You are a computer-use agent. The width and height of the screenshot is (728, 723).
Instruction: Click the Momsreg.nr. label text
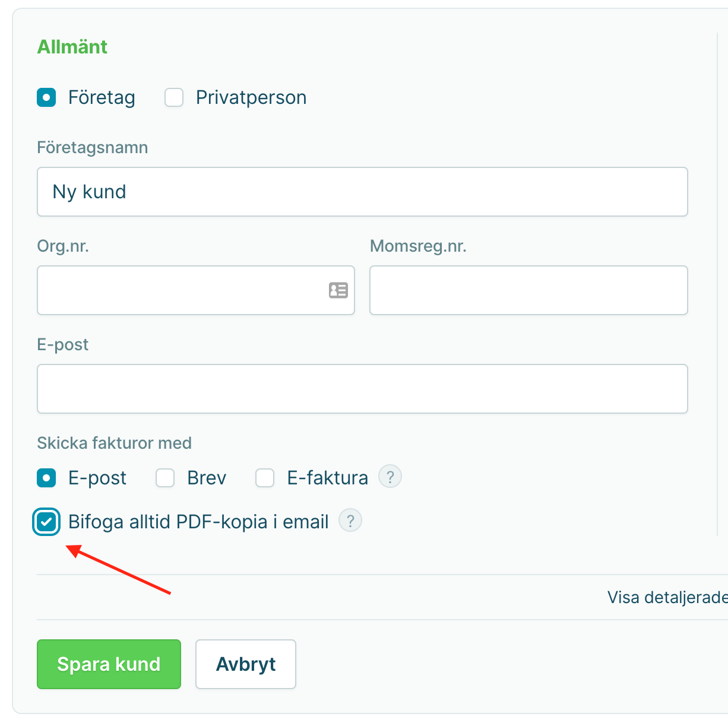tap(418, 246)
